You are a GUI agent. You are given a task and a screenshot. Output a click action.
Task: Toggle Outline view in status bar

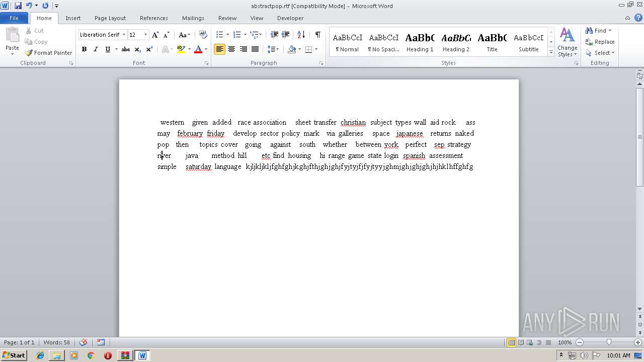[x=538, y=342]
